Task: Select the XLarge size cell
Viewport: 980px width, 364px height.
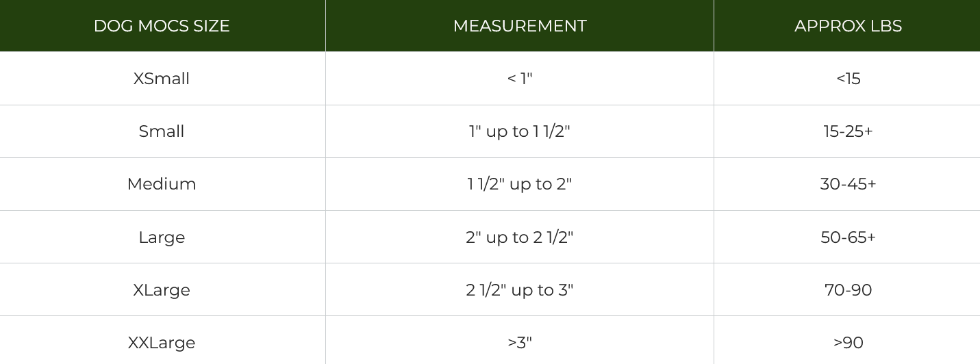Action: 162,290
